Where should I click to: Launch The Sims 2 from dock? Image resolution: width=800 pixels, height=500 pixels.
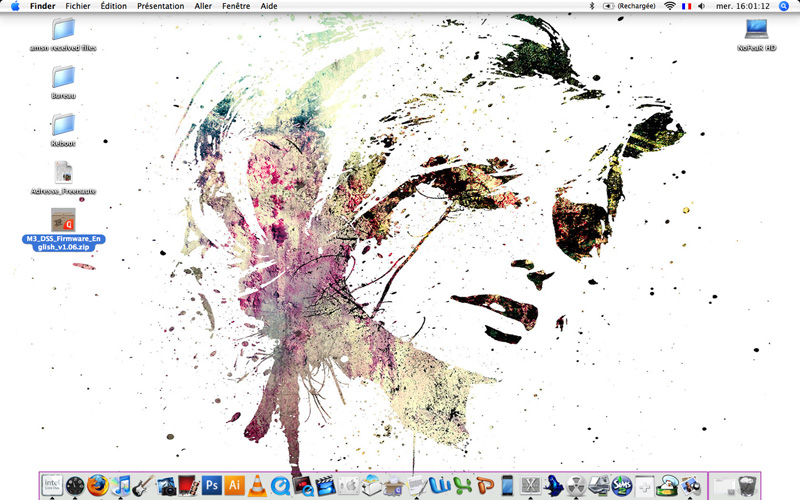[x=622, y=485]
